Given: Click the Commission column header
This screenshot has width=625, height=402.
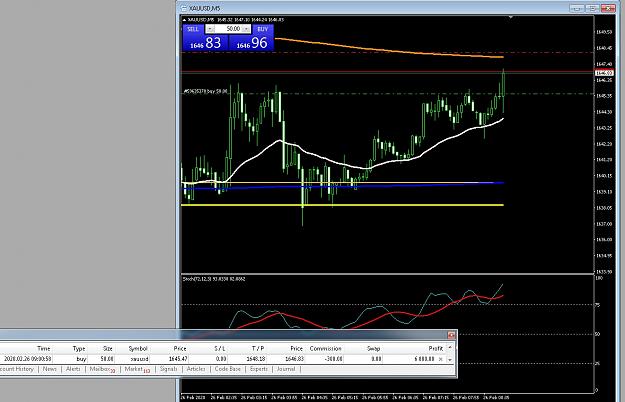Looking at the screenshot, I should [x=325, y=348].
